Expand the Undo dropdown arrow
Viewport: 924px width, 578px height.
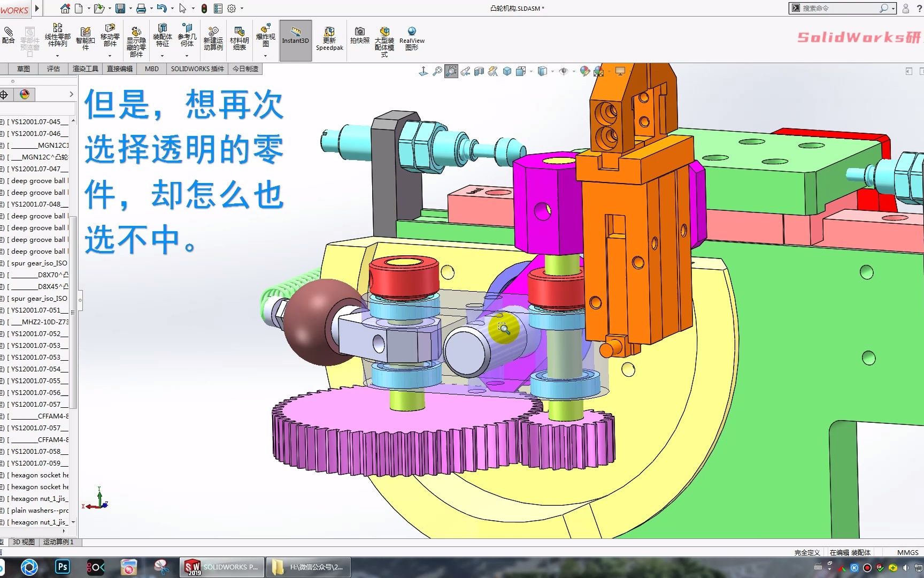click(172, 9)
